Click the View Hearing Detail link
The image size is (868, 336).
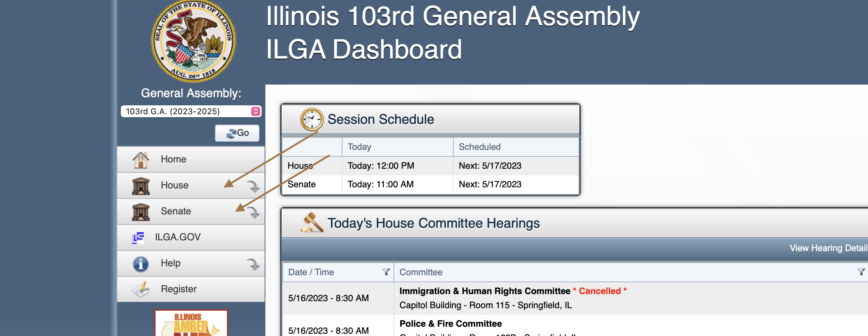[x=828, y=248]
